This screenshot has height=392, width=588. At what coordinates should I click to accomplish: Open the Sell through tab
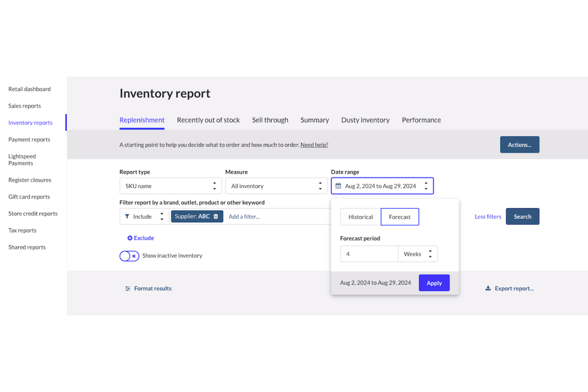click(x=270, y=120)
